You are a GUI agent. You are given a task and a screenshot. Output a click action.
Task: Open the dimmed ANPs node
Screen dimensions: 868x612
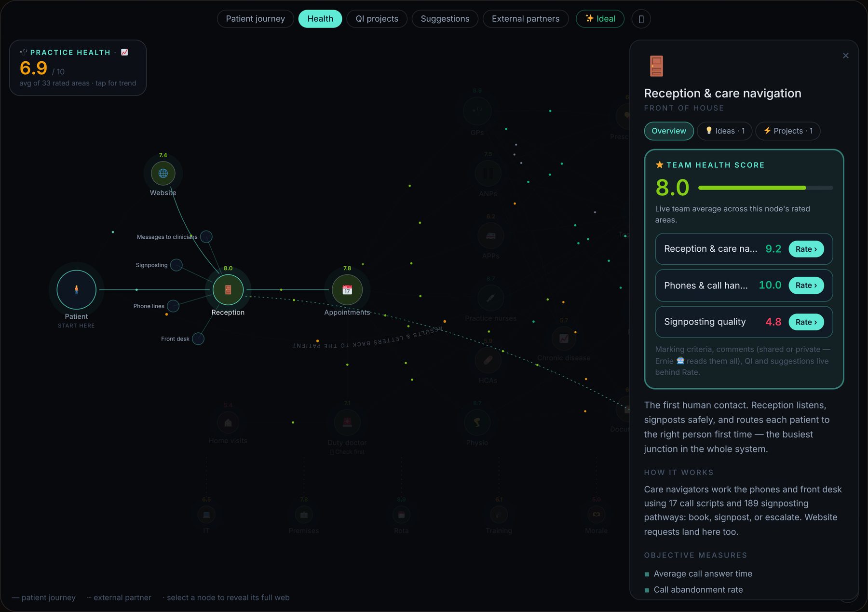coord(488,173)
